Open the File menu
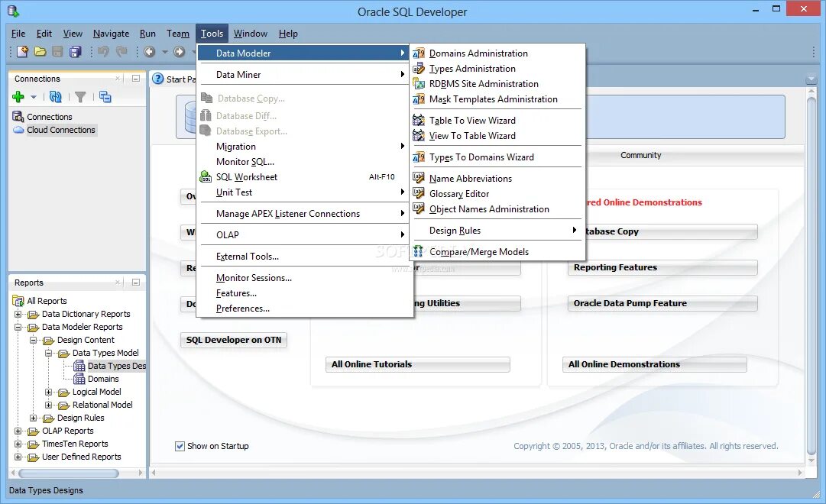This screenshot has width=826, height=504. coord(18,33)
